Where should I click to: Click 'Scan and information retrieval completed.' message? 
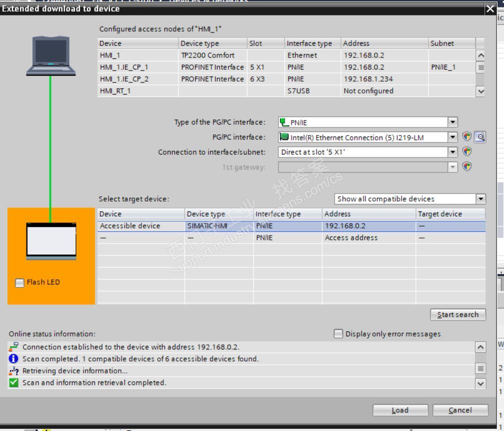pos(94,382)
